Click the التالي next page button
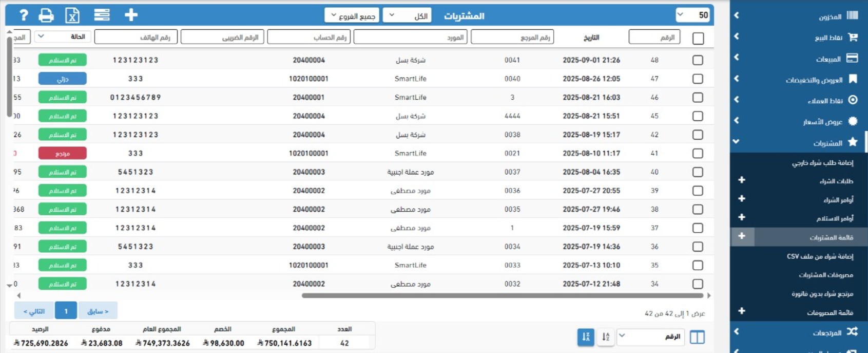 [x=34, y=311]
